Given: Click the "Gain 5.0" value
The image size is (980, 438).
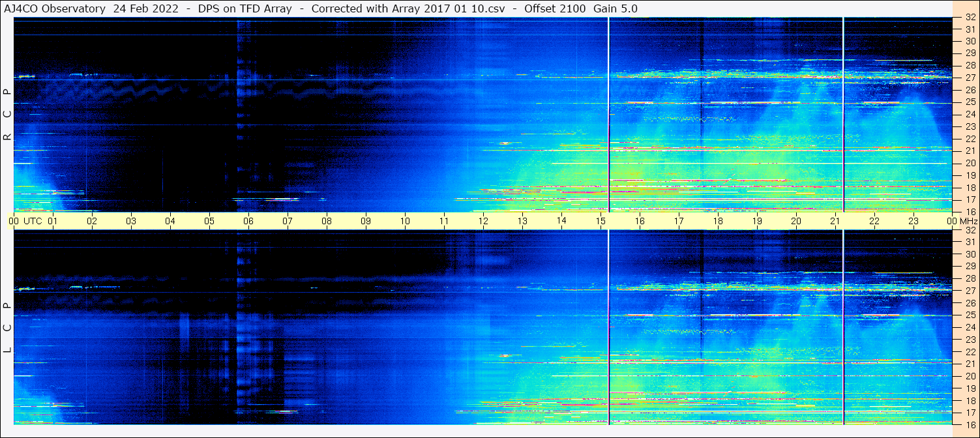Looking at the screenshot, I should 614,8.
